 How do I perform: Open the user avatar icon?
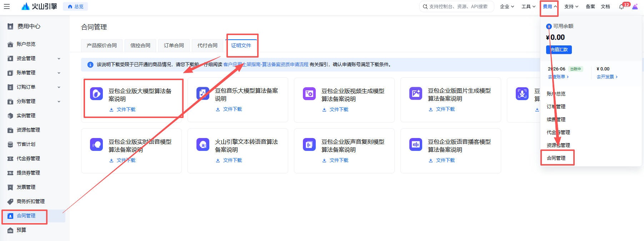[635, 6]
